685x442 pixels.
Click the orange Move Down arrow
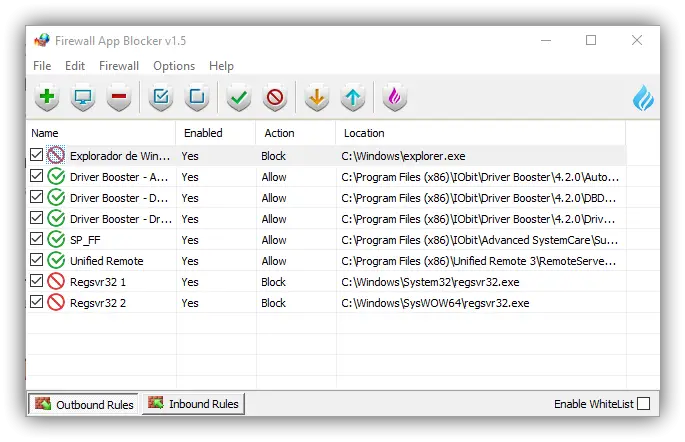point(317,97)
